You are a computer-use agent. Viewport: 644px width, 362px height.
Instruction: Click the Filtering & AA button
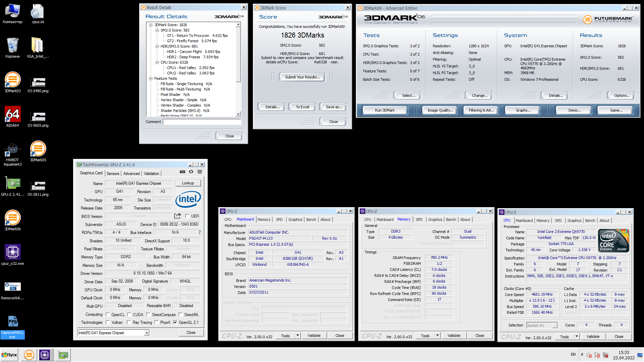481,110
